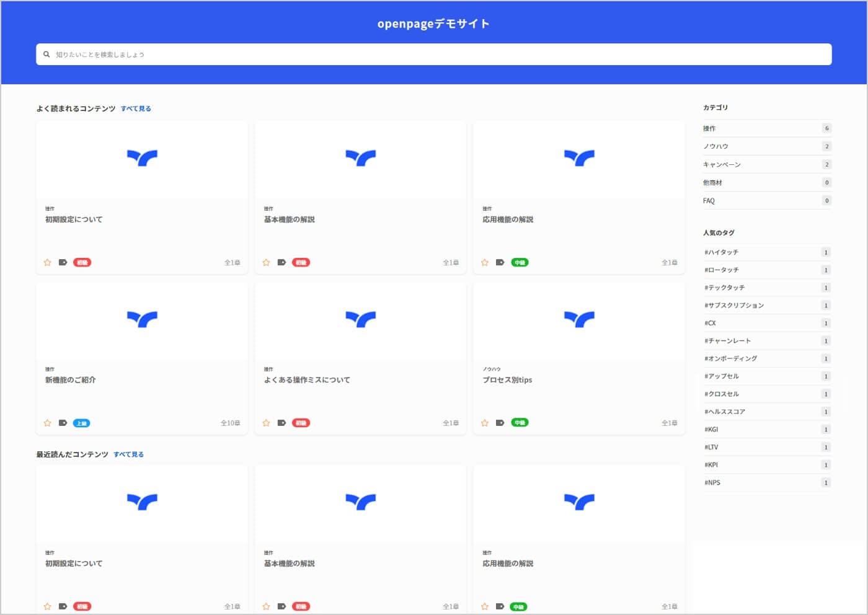The width and height of the screenshot is (868, 615).
Task: Click the tag icon on 応用機能の解説 card
Action: point(500,262)
